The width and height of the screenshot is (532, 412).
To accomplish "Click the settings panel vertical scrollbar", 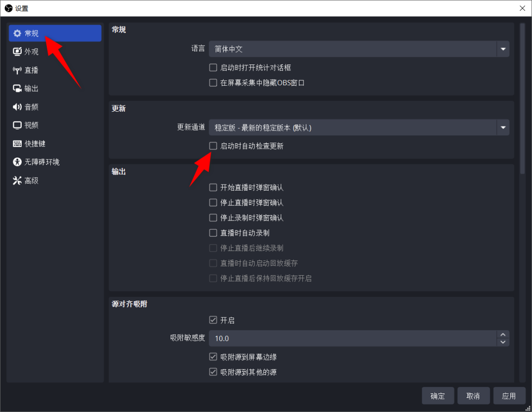I will tap(523, 98).
